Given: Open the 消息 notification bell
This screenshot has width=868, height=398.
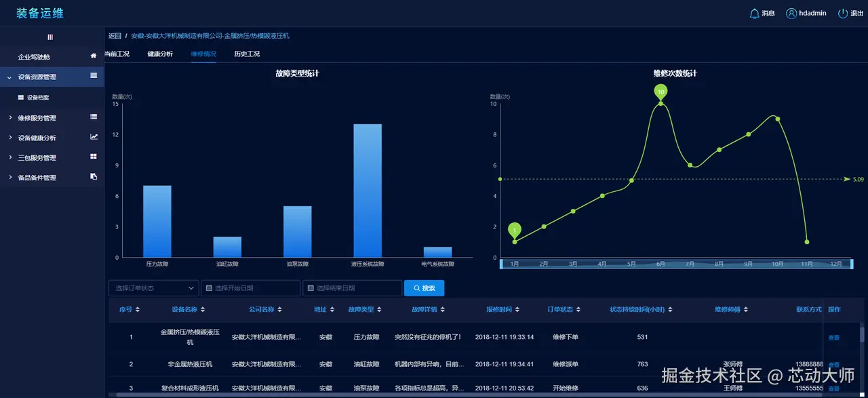Looking at the screenshot, I should (x=755, y=13).
